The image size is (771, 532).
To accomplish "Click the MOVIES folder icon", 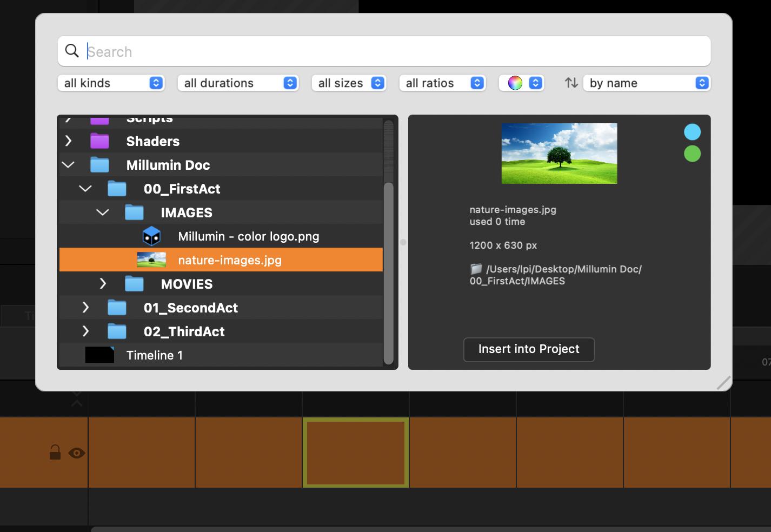I will 134,284.
